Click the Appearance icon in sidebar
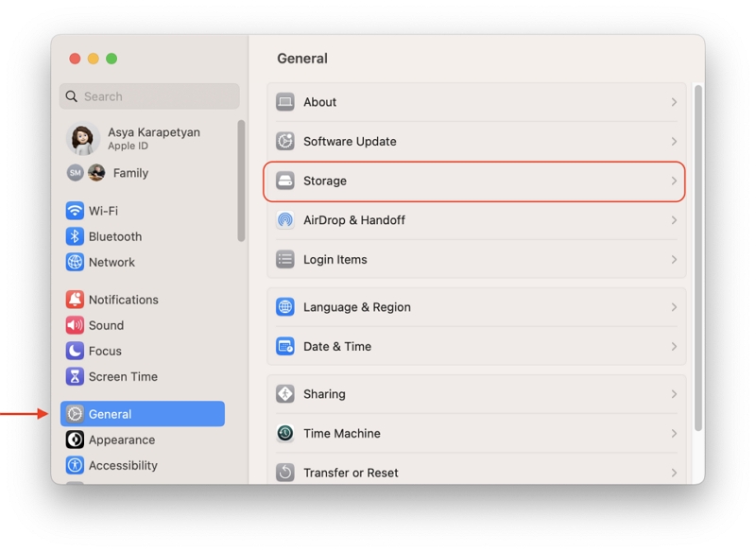Screen dimensions: 756x552 [75, 440]
